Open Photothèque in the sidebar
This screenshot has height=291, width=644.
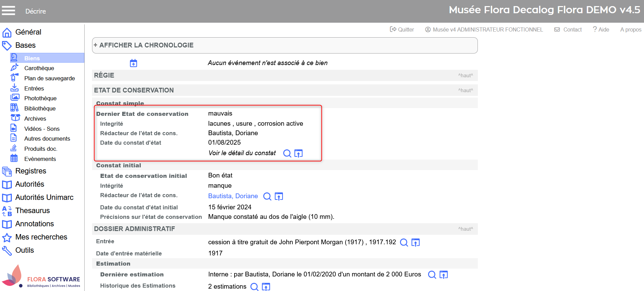click(40, 98)
